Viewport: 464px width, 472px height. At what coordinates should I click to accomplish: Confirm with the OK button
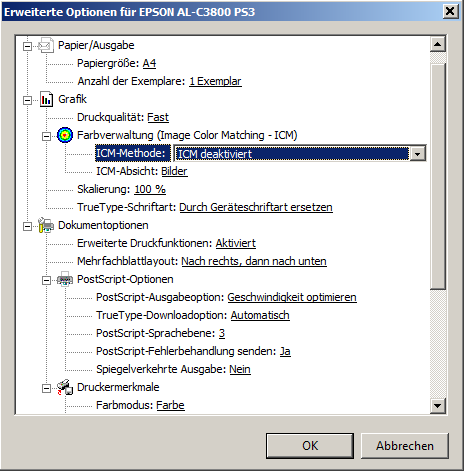point(310,446)
